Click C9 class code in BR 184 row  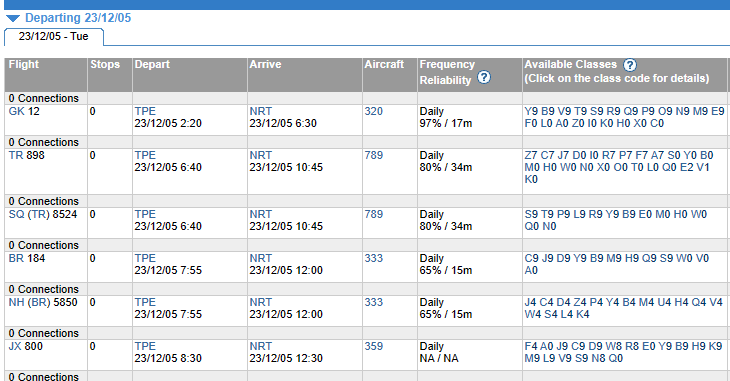[532, 258]
